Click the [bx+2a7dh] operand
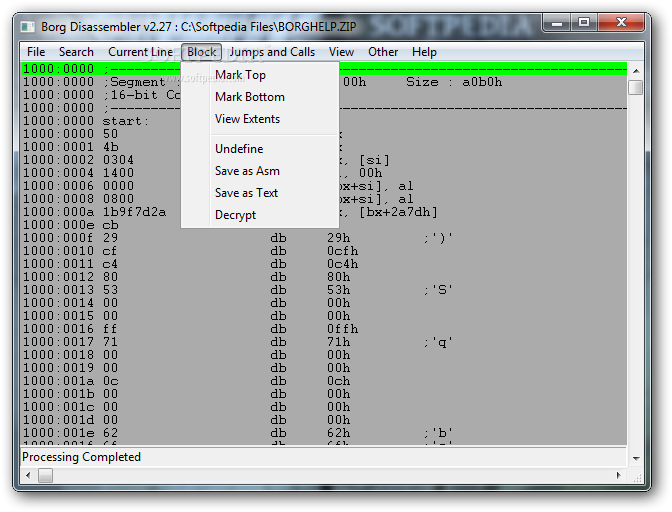Image resolution: width=672 pixels, height=512 pixels. point(398,212)
